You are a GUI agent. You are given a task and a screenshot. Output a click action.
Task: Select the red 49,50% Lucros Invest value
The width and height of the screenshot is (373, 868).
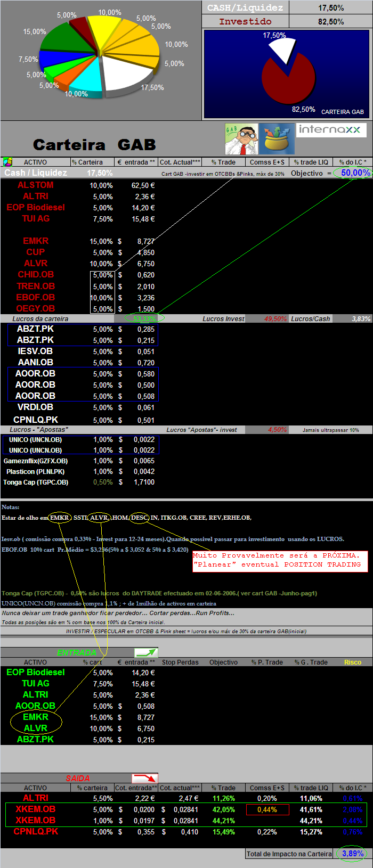tap(275, 318)
